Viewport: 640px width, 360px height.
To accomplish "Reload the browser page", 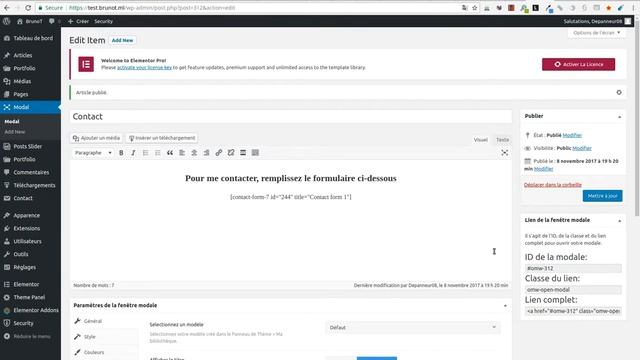I will pyautogui.click(x=28, y=8).
